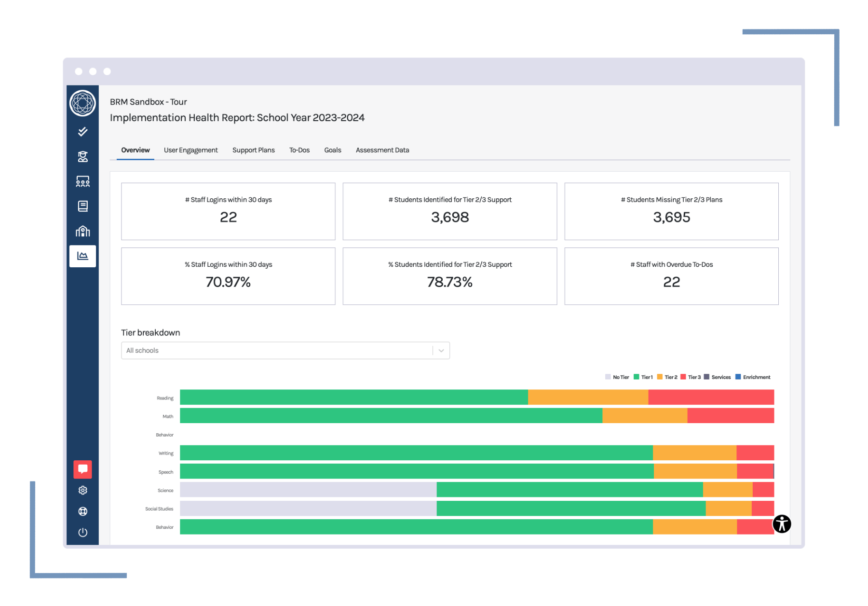
Task: Click the Speech row label in chart
Action: [166, 472]
